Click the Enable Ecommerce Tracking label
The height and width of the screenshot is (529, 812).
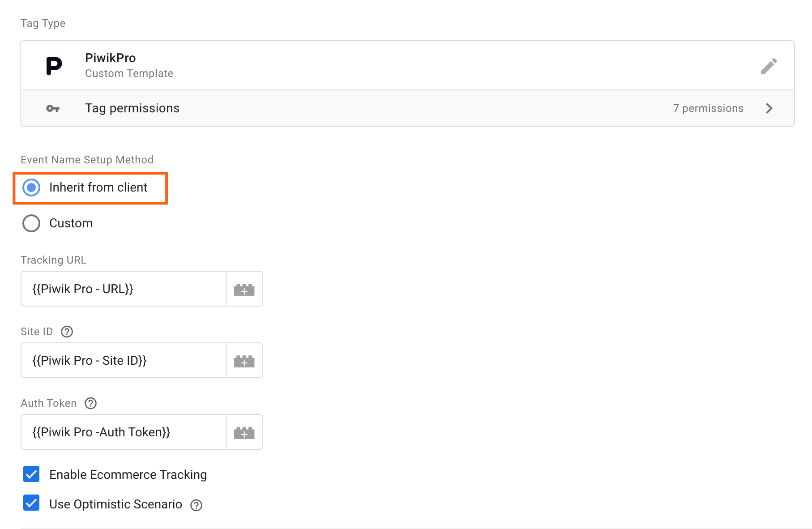pos(128,474)
